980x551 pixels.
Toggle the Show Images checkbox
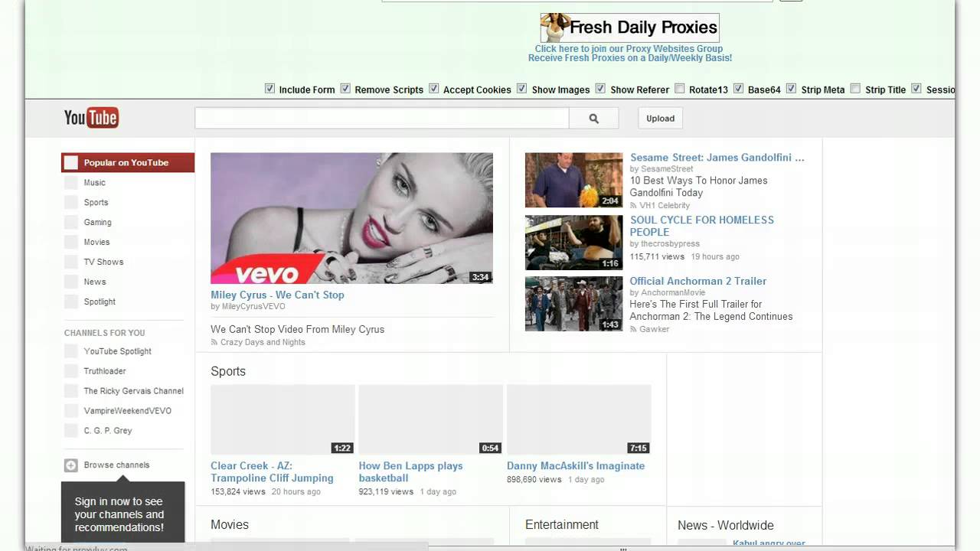pos(522,89)
